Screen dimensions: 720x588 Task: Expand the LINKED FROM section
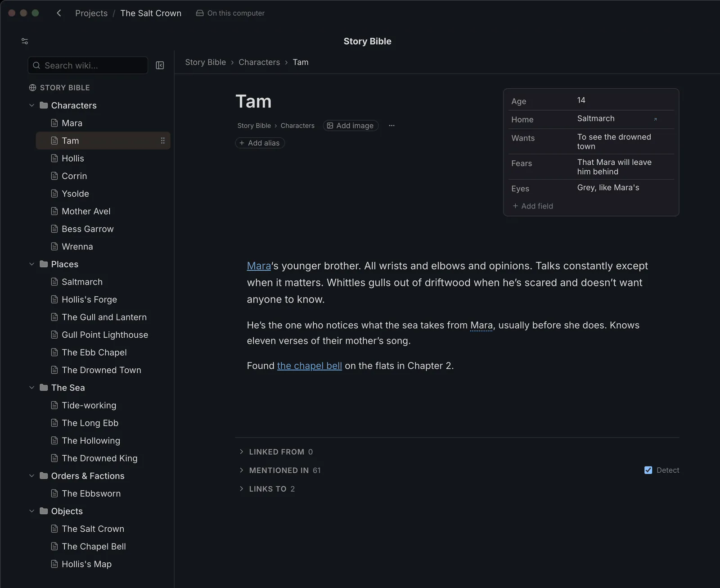[242, 452]
